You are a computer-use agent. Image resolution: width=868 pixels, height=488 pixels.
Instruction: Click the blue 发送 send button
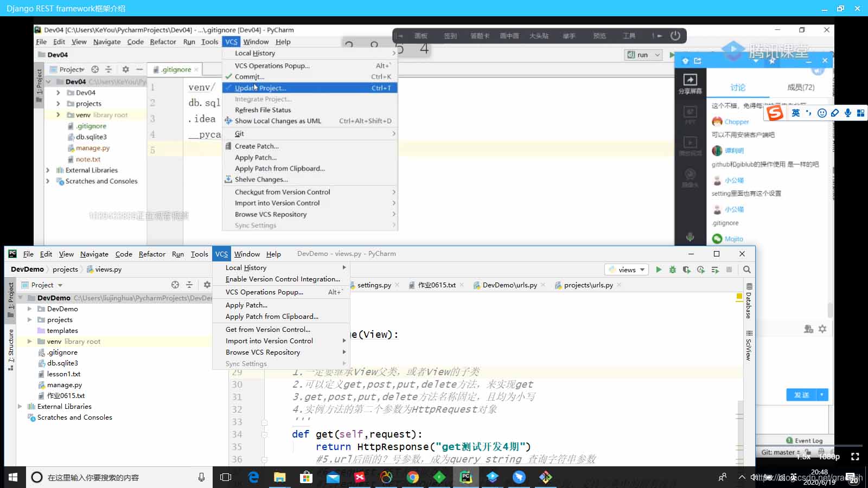[802, 395]
